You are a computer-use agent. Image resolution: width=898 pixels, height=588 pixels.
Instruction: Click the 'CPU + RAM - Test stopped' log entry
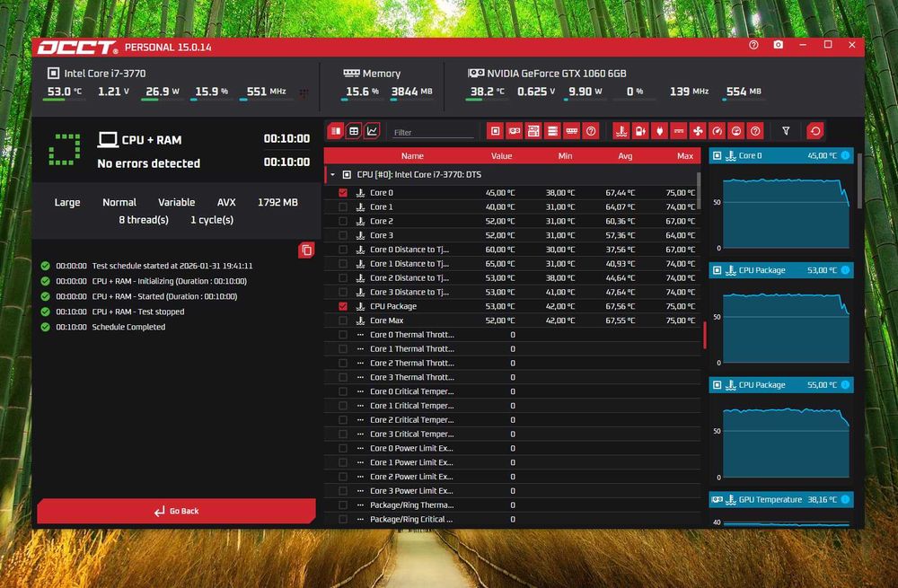point(138,312)
